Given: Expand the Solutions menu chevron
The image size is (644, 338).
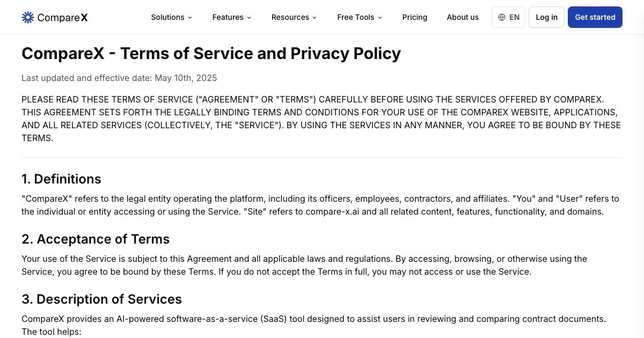Looking at the screenshot, I should click(189, 18).
